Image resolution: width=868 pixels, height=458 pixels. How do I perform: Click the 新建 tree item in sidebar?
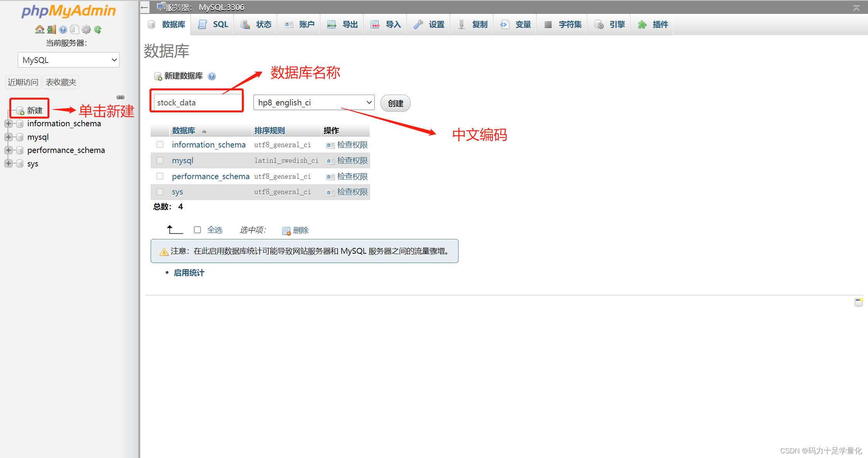[x=35, y=110]
